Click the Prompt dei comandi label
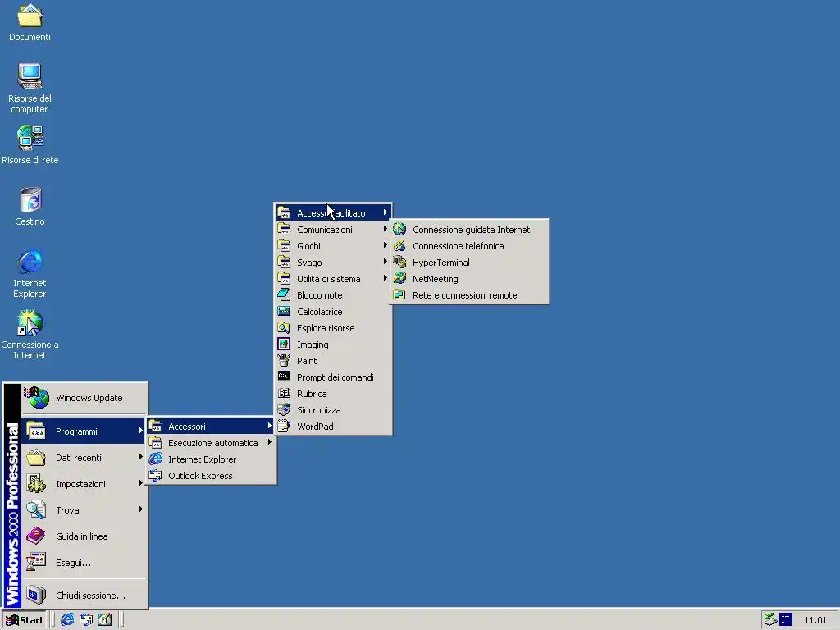This screenshot has height=630, width=840. tap(335, 377)
